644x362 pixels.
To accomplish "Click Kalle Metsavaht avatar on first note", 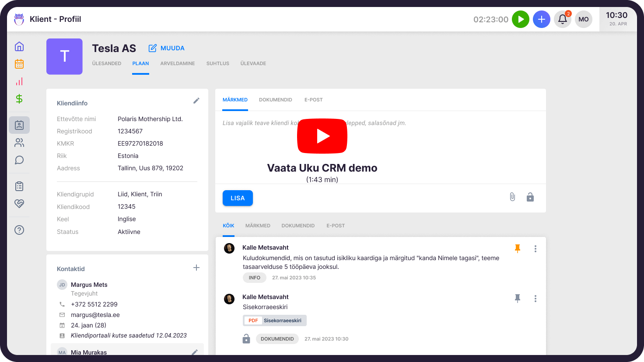I will click(x=229, y=248).
